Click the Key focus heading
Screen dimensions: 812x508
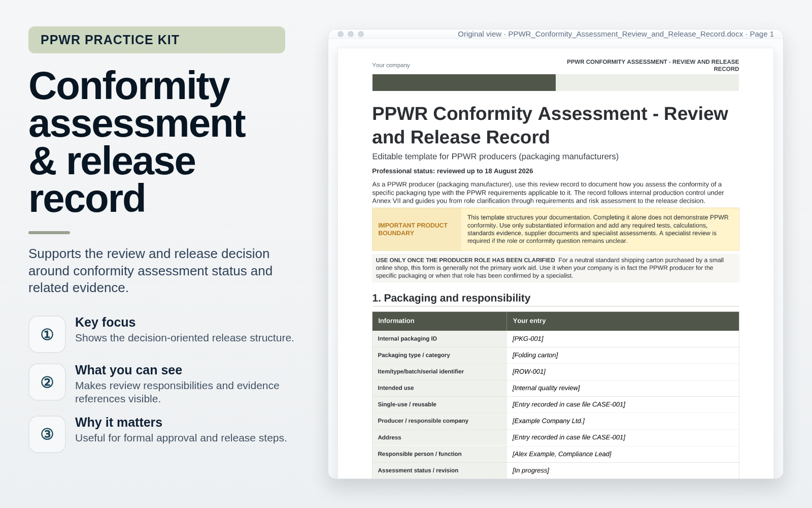point(105,322)
